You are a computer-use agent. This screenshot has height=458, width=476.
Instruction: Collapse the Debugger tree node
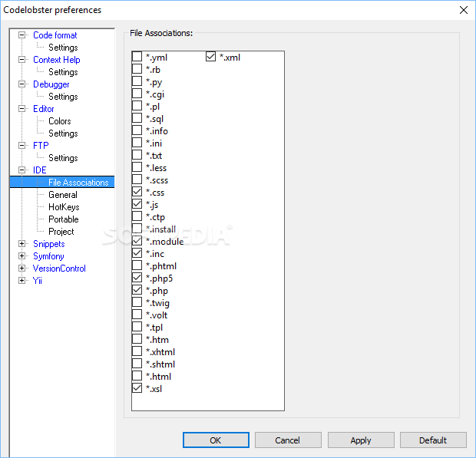(x=21, y=84)
